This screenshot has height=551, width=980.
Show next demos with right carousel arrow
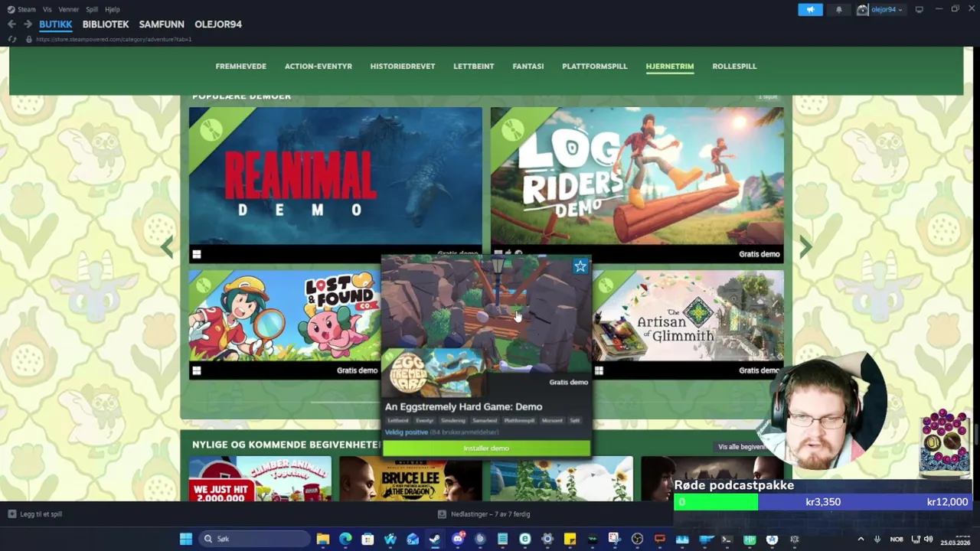tap(805, 246)
